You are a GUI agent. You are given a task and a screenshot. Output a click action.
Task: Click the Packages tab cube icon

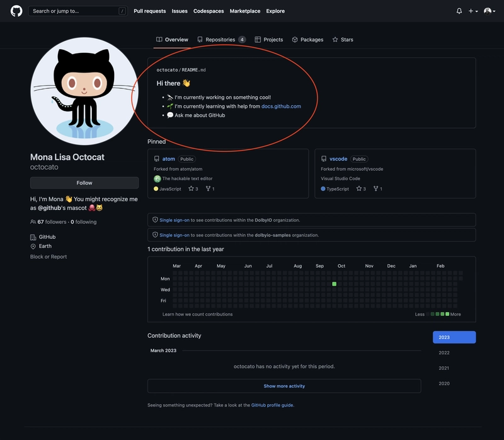tap(295, 40)
